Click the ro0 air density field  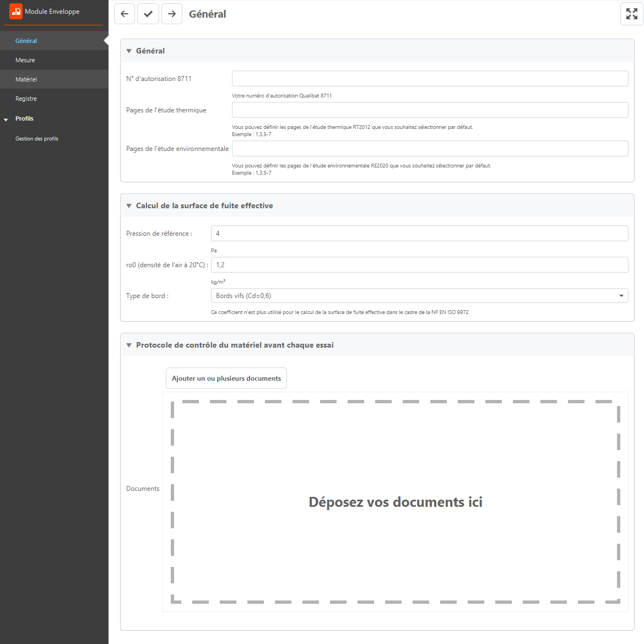[x=419, y=265]
